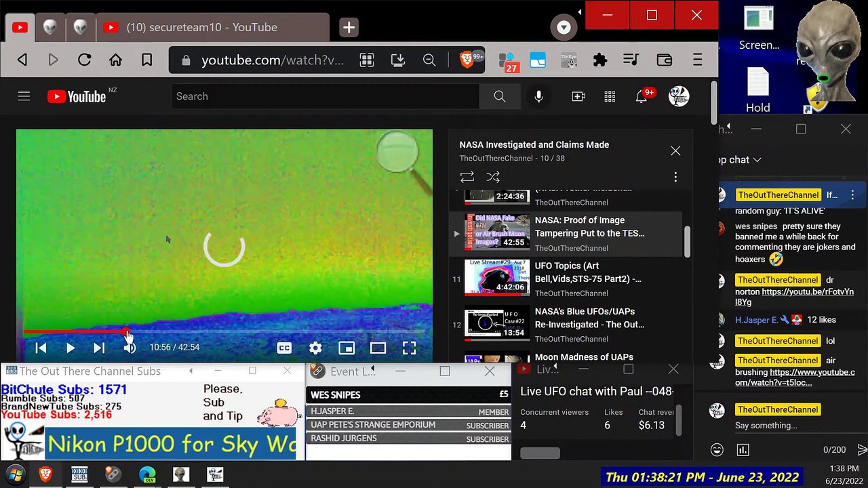Open Microsoft Edge Dev taskbar icon
Screen dimensions: 868x488
coord(147,474)
